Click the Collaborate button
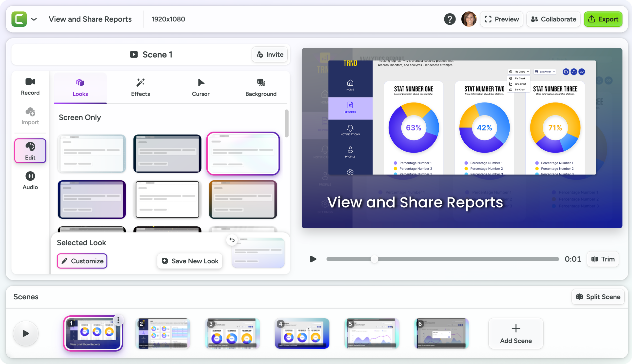The height and width of the screenshot is (364, 632). click(553, 19)
